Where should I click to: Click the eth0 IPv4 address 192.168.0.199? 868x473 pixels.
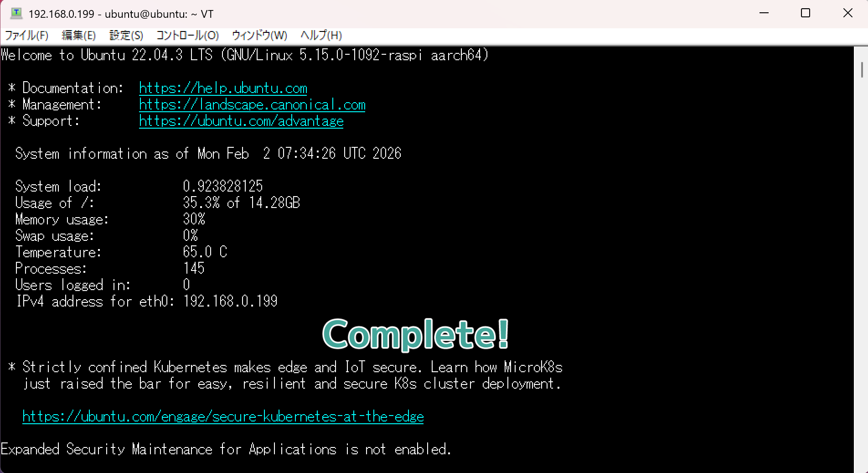tap(230, 301)
